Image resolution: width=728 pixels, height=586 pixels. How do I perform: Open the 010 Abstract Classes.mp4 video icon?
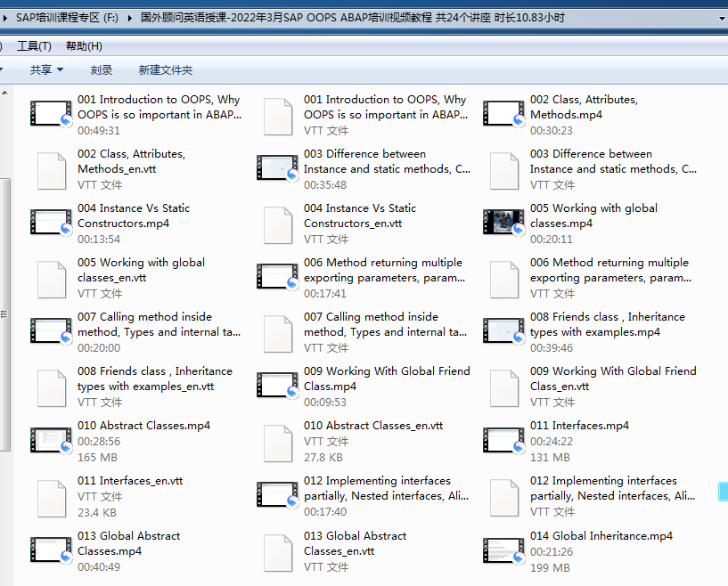[x=51, y=440]
